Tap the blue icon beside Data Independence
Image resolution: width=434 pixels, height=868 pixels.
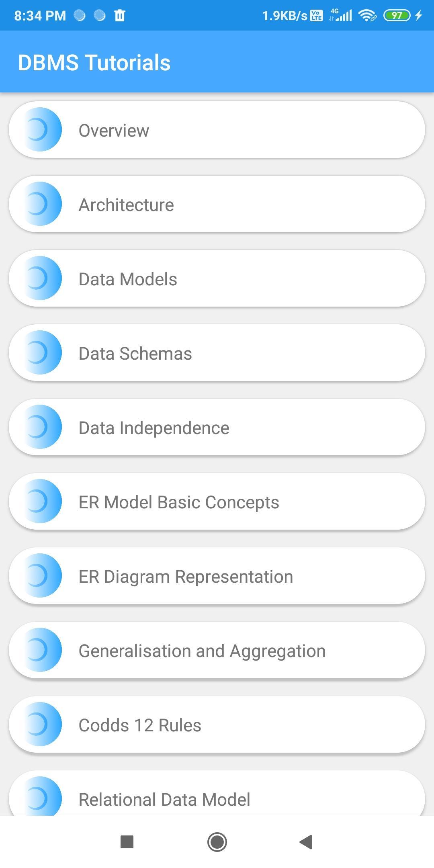point(41,427)
